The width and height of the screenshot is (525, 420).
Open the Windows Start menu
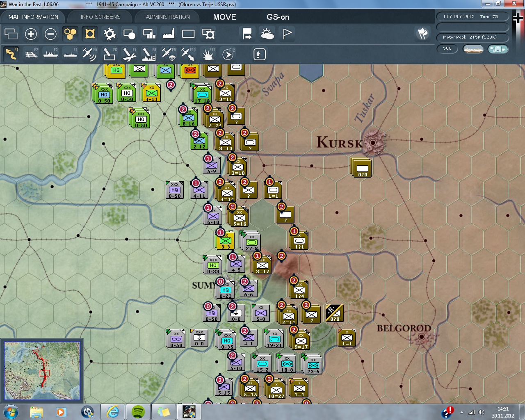11,412
